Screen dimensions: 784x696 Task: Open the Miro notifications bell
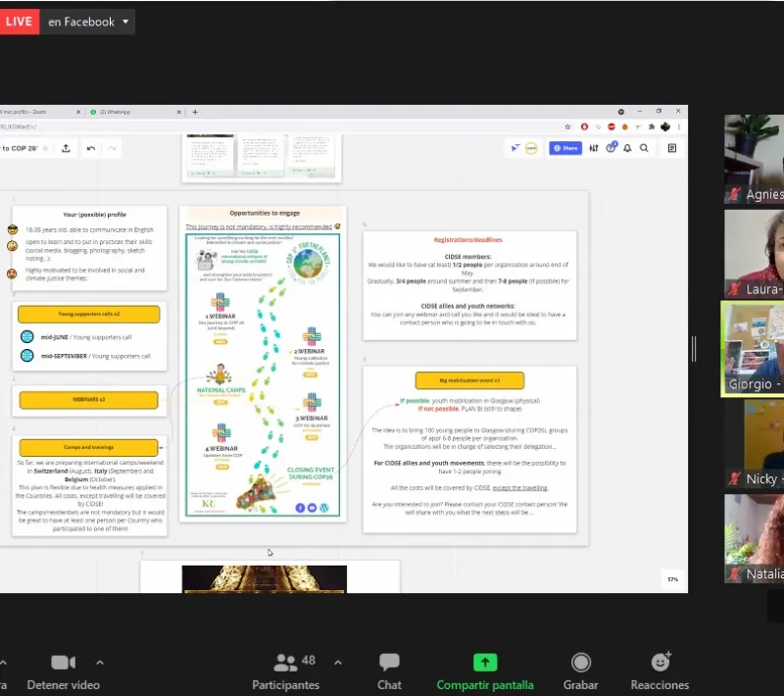627,148
